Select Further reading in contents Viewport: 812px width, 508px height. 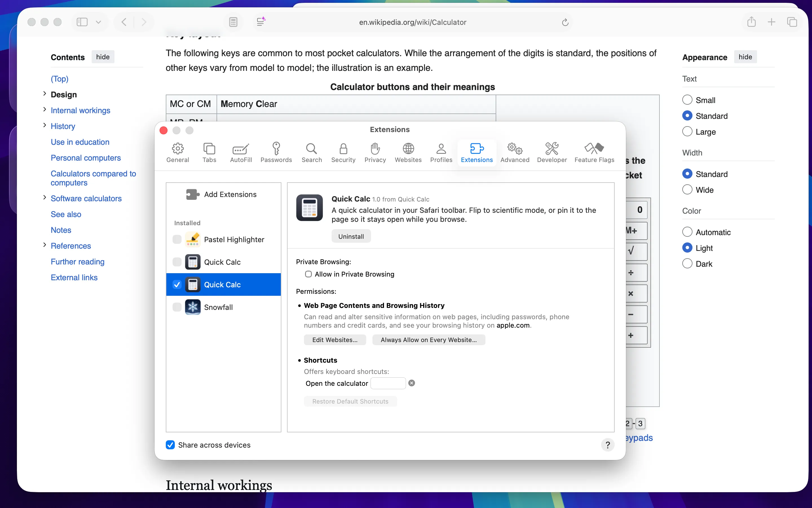[78, 261]
